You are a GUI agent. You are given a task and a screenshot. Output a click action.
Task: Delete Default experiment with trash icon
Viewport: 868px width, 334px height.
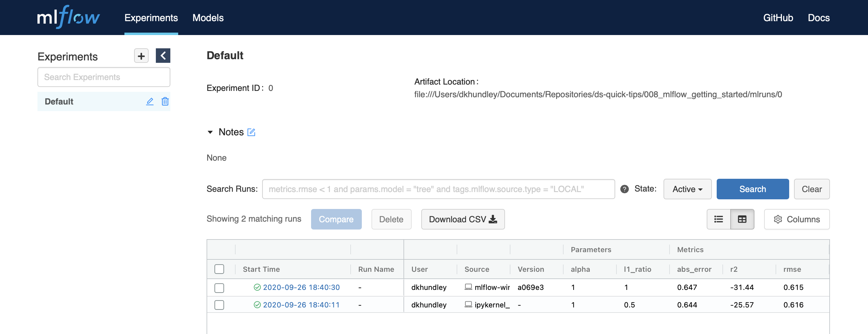click(165, 101)
